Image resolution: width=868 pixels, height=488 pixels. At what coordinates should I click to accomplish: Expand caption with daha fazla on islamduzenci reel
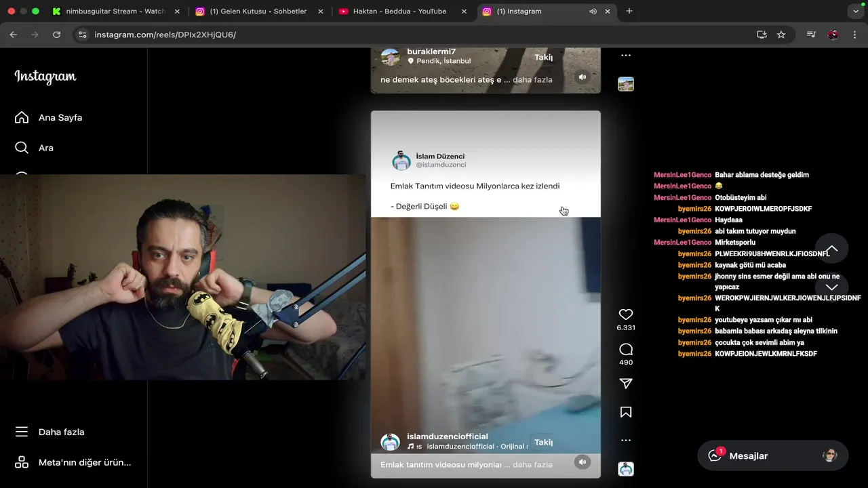point(532,465)
